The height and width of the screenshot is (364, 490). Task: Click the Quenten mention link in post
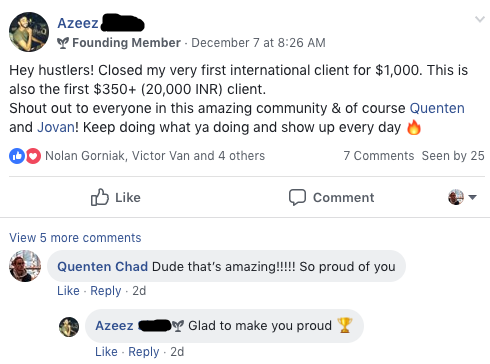tap(437, 108)
